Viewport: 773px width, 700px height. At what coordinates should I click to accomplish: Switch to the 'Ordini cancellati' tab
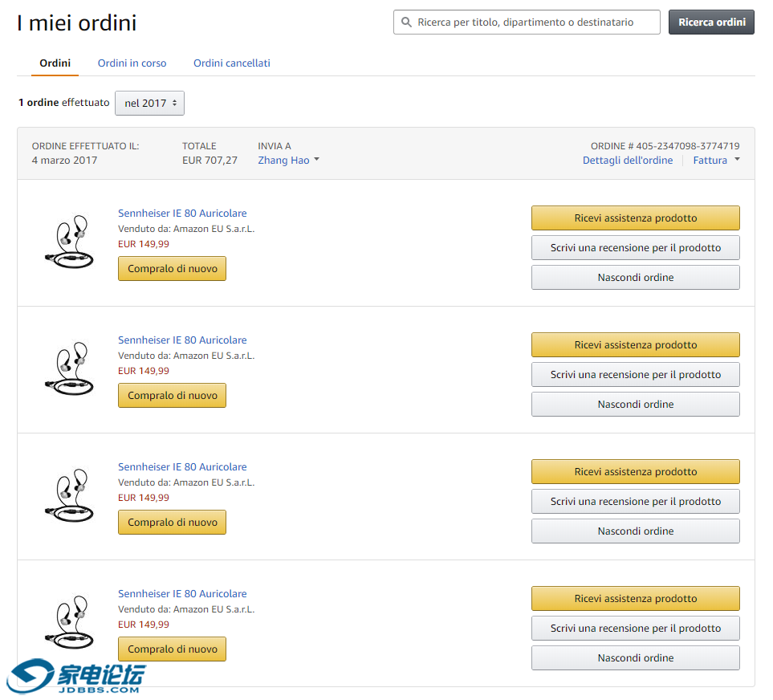231,63
